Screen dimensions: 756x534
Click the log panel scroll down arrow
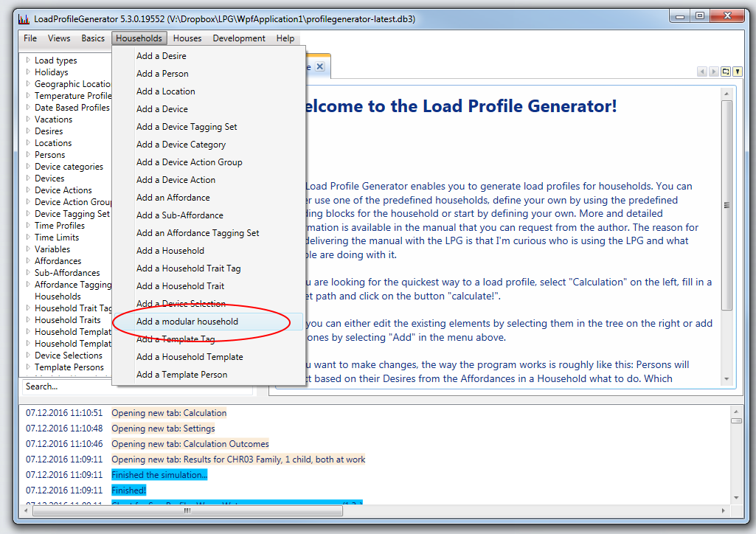click(x=736, y=497)
